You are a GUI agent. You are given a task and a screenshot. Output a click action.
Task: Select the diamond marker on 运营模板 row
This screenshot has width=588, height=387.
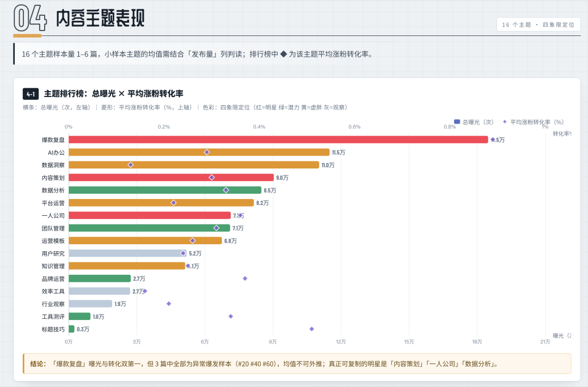click(x=192, y=240)
